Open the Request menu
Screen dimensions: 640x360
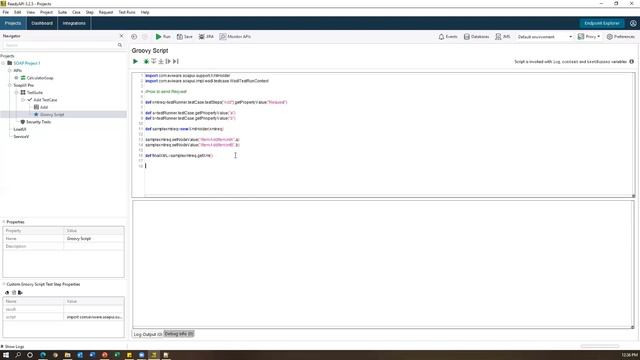point(106,12)
